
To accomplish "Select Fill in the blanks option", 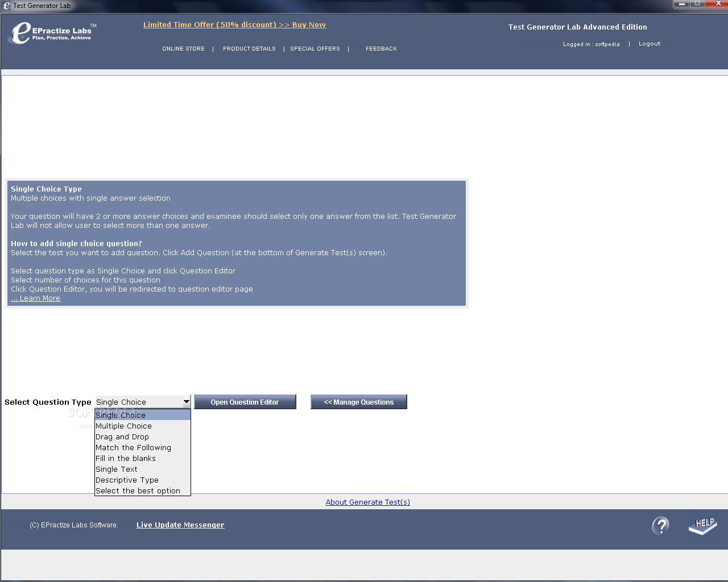I will pos(143,458).
